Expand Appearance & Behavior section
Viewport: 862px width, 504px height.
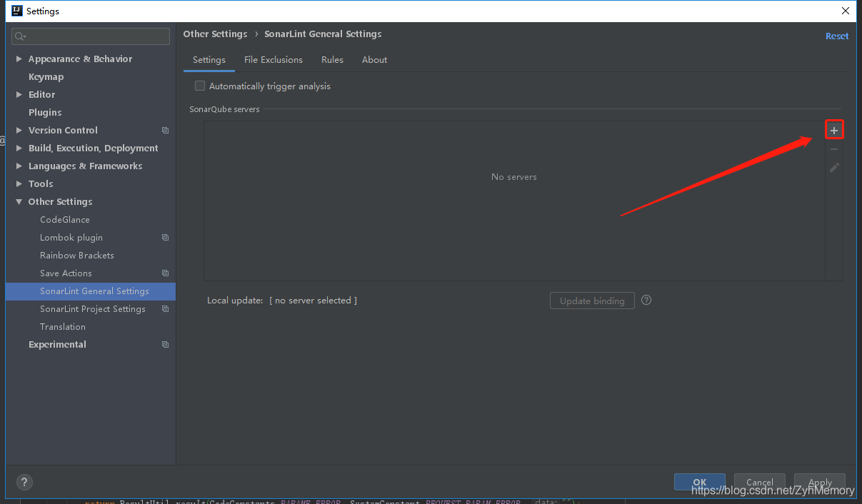pyautogui.click(x=19, y=59)
